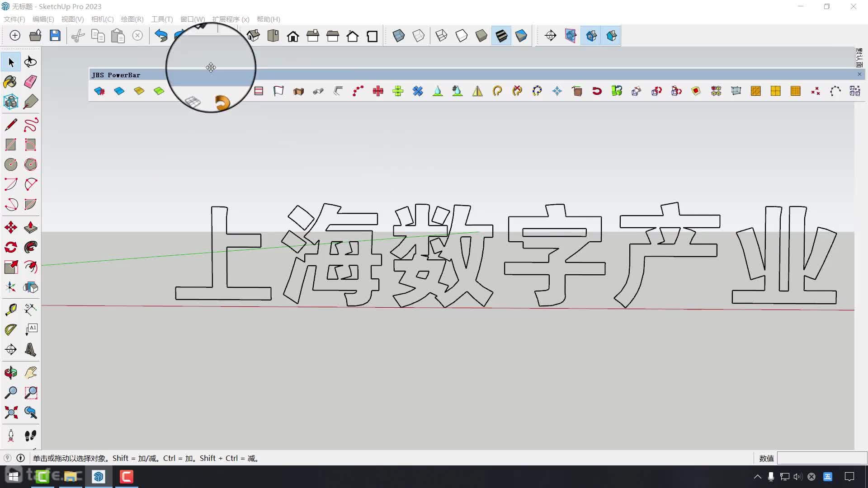
Task: Activate the Pan hand tool
Action: (30, 373)
